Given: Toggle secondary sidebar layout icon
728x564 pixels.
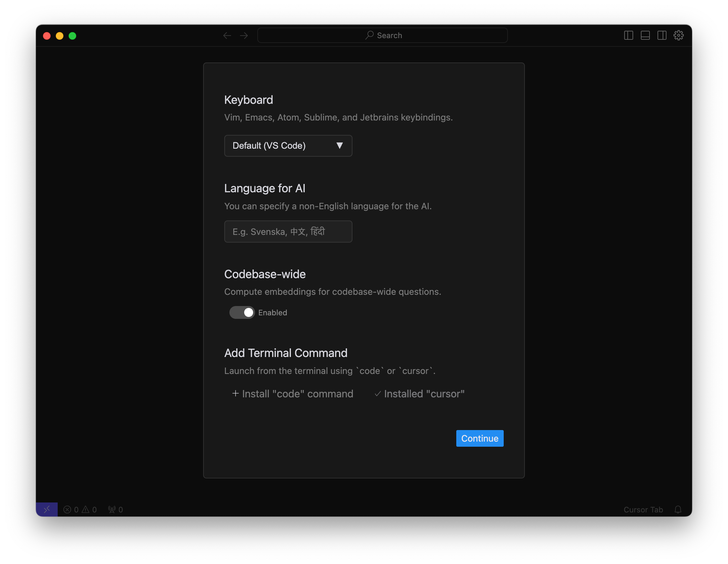Looking at the screenshot, I should coord(662,35).
